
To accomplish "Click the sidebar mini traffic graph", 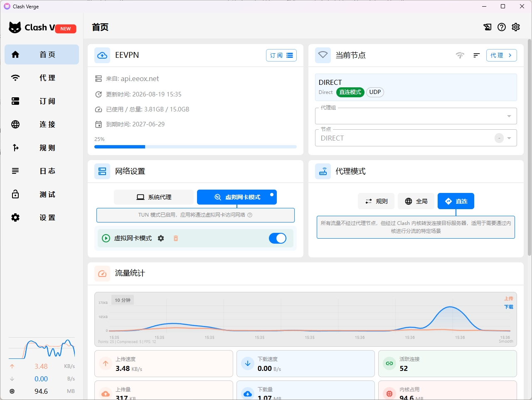I will point(42,348).
